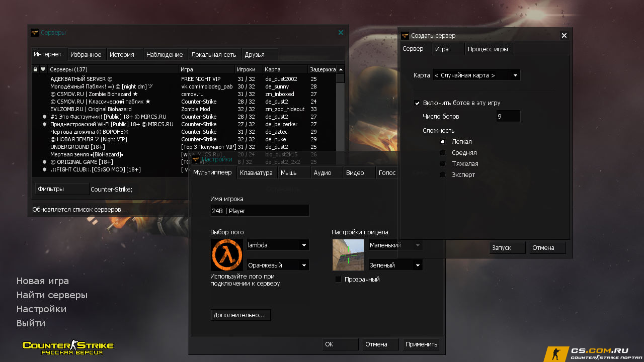Open the 'Оранжевый' logo color dropdown
Screen dimensions: 644x362
pyautogui.click(x=278, y=265)
